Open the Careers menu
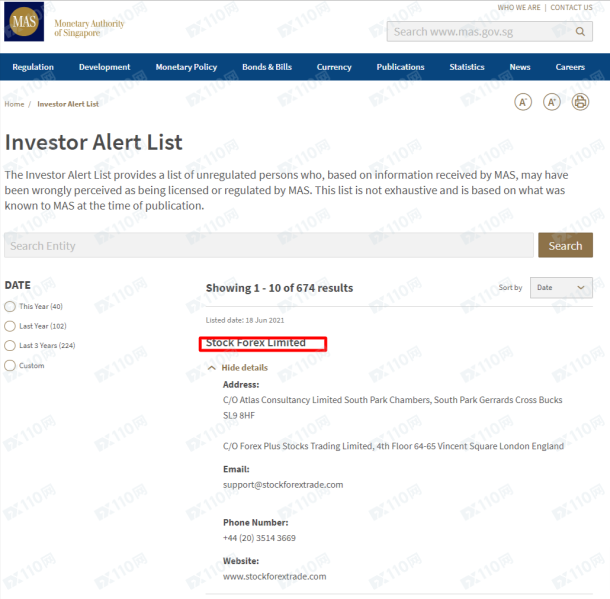Viewport: 610px width, 599px height. 570,67
